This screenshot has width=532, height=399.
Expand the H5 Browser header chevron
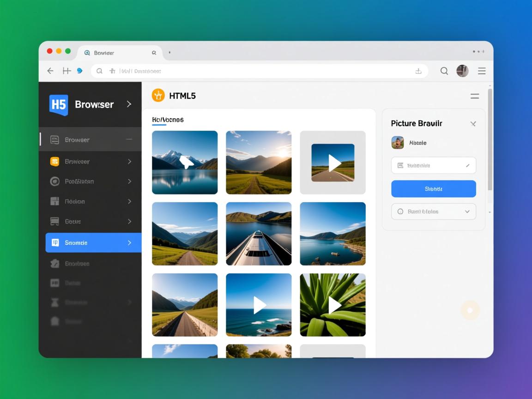coord(129,104)
